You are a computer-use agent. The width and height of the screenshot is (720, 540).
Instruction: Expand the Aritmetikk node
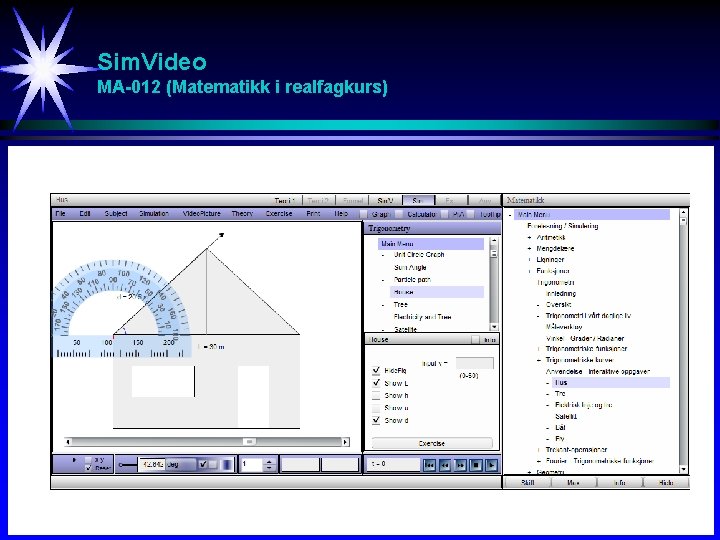529,237
